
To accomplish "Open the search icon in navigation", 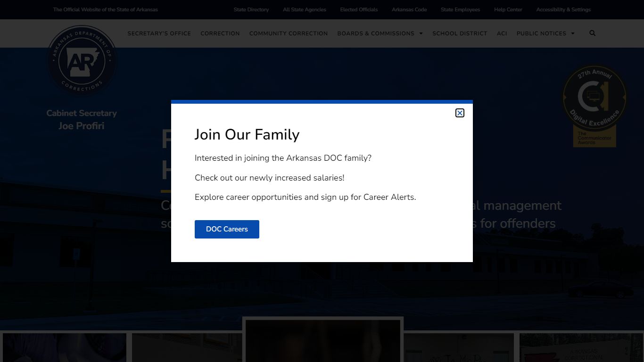I will pyautogui.click(x=593, y=33).
